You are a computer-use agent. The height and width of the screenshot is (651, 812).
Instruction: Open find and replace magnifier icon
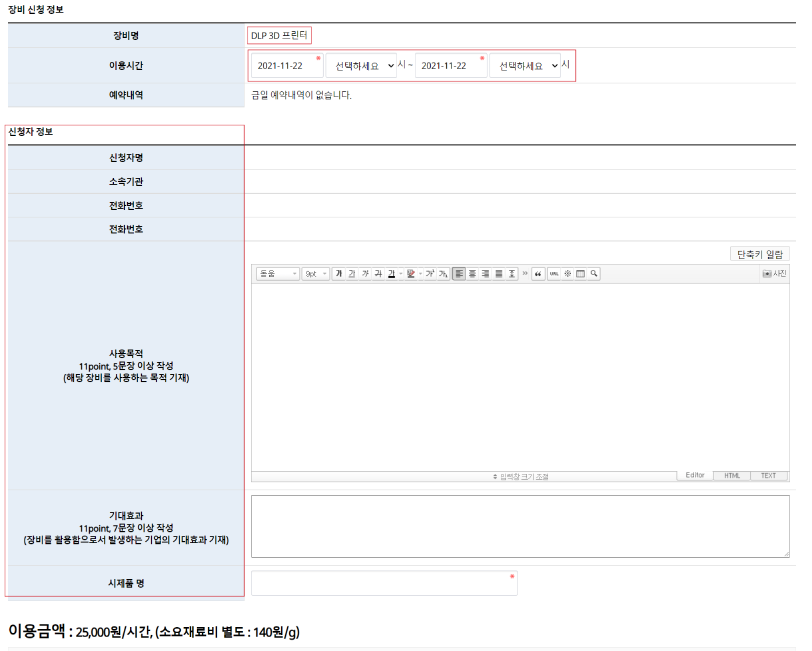(593, 273)
